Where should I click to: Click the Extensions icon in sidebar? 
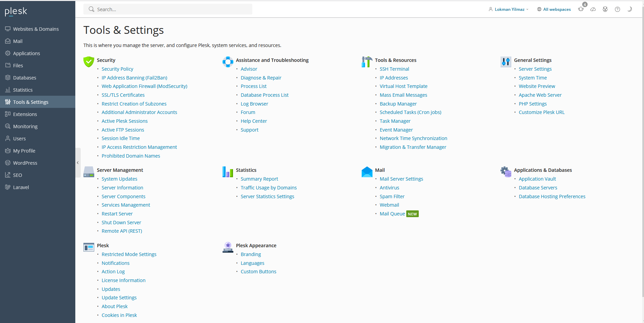pyautogui.click(x=8, y=114)
